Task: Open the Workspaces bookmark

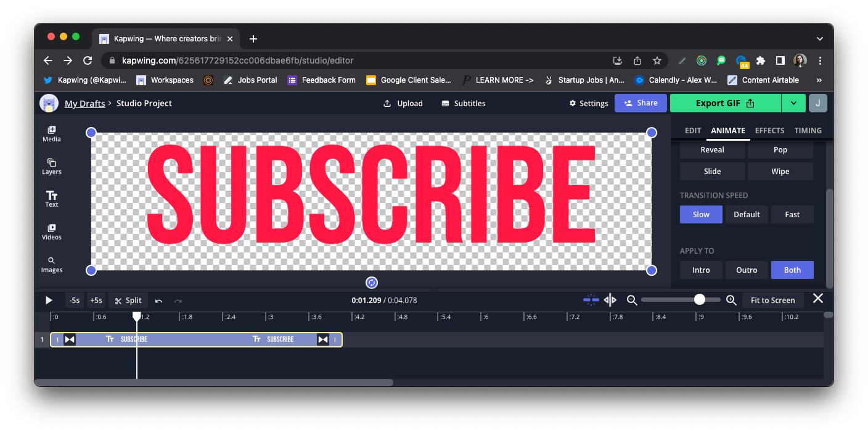Action: tap(165, 80)
